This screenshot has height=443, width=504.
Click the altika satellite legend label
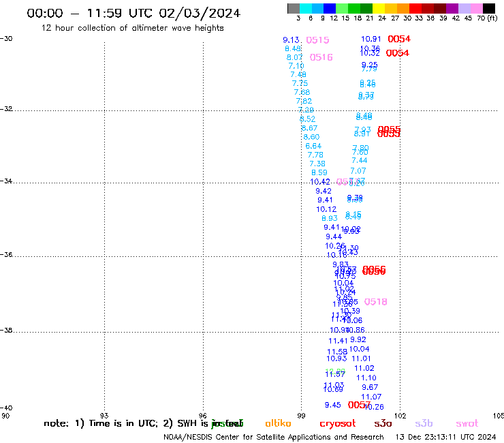point(278,423)
